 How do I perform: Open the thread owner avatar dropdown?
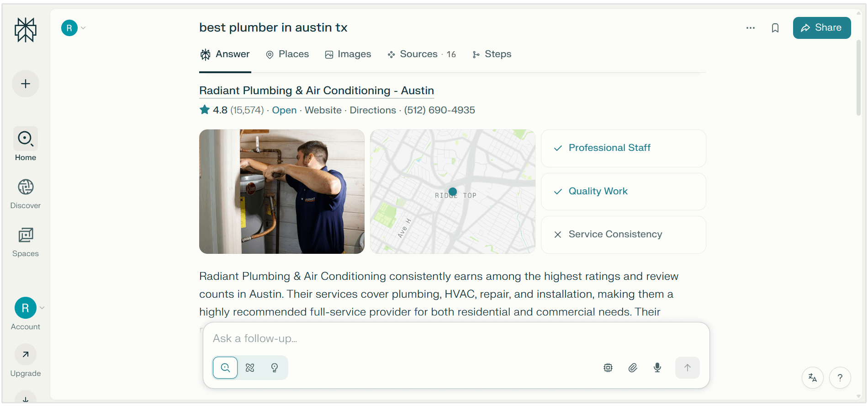pyautogui.click(x=69, y=27)
